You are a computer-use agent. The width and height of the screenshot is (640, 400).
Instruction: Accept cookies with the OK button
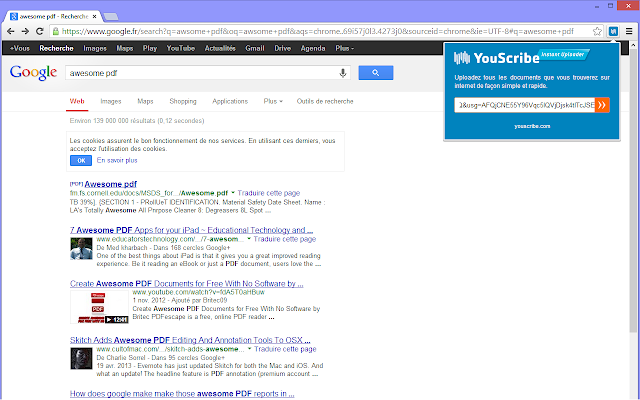(x=81, y=160)
